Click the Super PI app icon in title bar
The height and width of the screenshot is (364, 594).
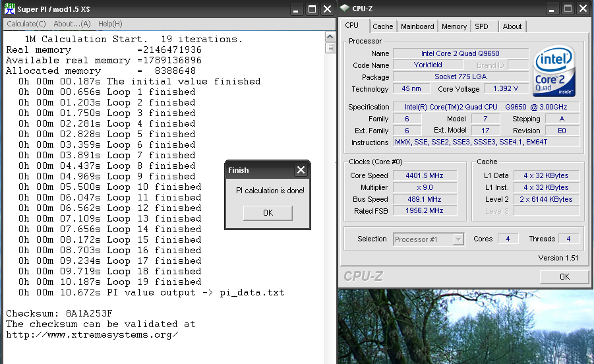tap(10, 9)
